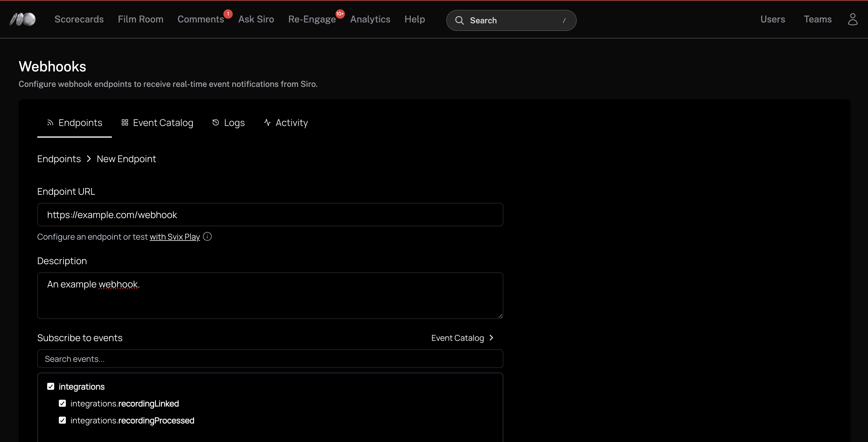The image size is (868, 442).
Task: Open the Activity tab
Action: tap(286, 123)
